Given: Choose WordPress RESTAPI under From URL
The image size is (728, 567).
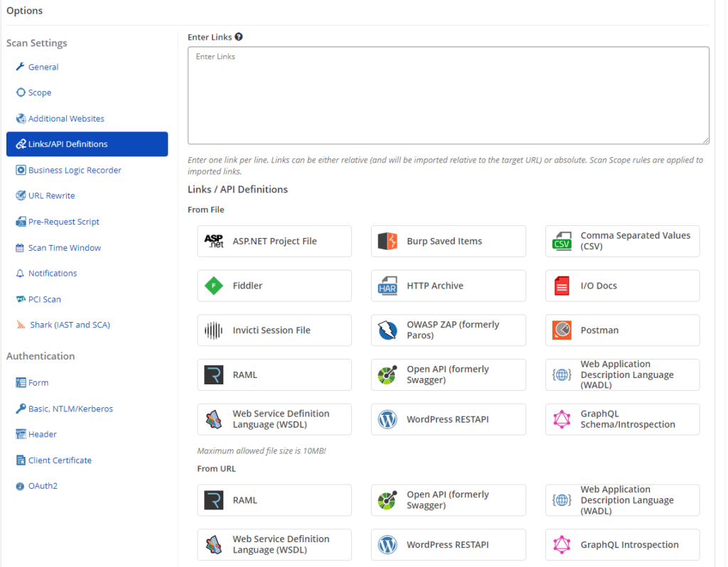Looking at the screenshot, I should click(448, 545).
